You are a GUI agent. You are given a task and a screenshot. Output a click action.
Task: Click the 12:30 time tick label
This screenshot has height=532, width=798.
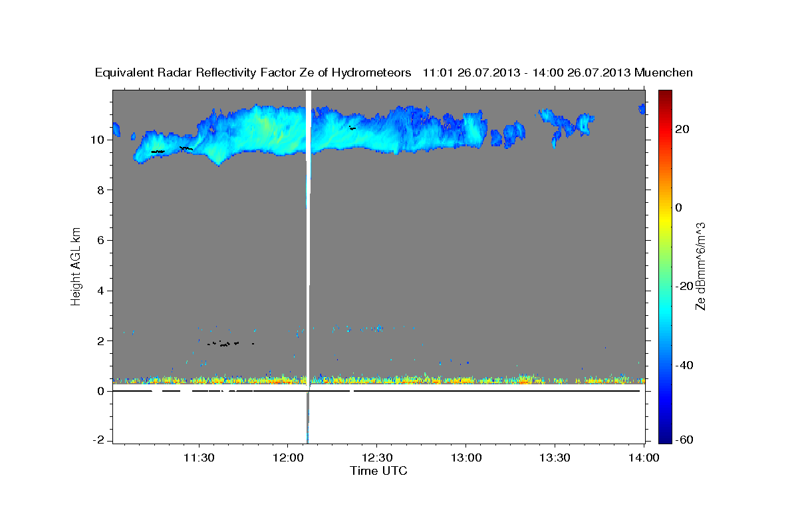(377, 458)
